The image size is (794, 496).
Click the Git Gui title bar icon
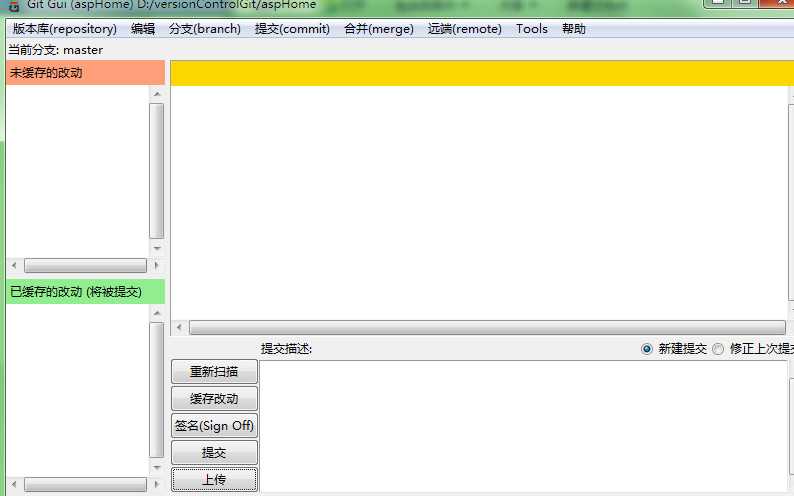[14, 6]
